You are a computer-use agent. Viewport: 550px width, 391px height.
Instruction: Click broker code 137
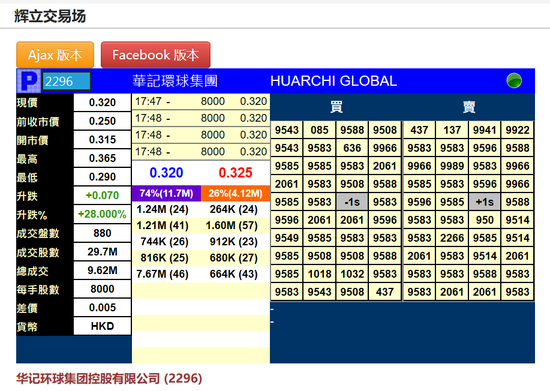pyautogui.click(x=452, y=130)
